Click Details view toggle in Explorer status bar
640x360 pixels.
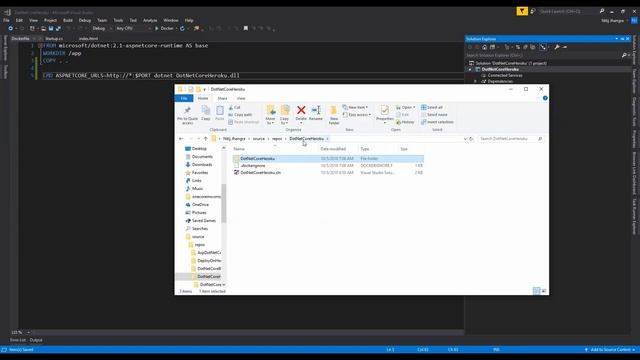pos(536,291)
